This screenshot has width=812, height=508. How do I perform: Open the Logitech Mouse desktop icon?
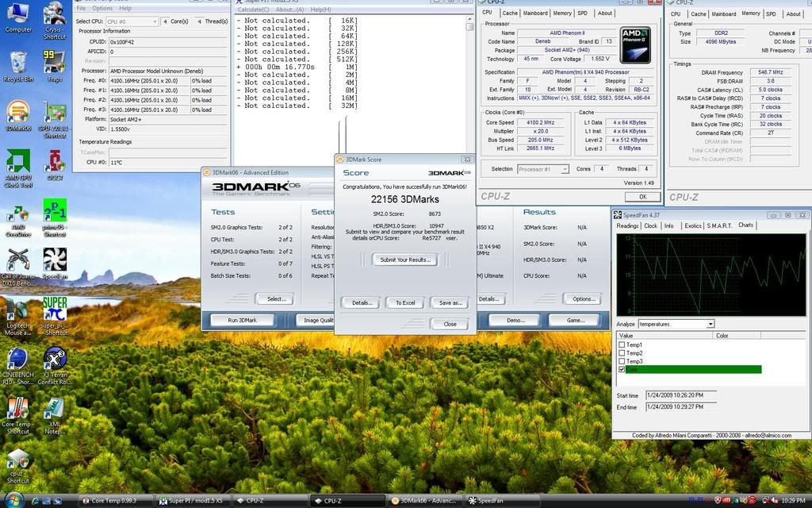(18, 317)
